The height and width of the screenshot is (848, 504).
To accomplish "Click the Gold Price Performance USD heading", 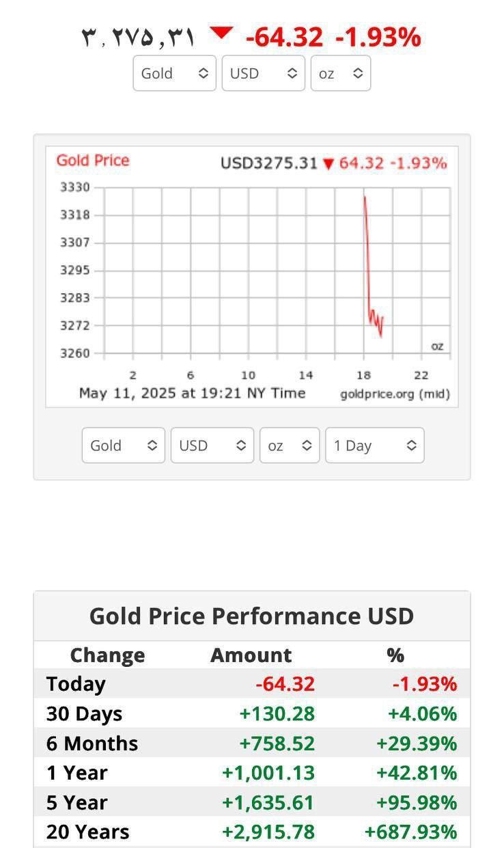I will click(x=251, y=616).
